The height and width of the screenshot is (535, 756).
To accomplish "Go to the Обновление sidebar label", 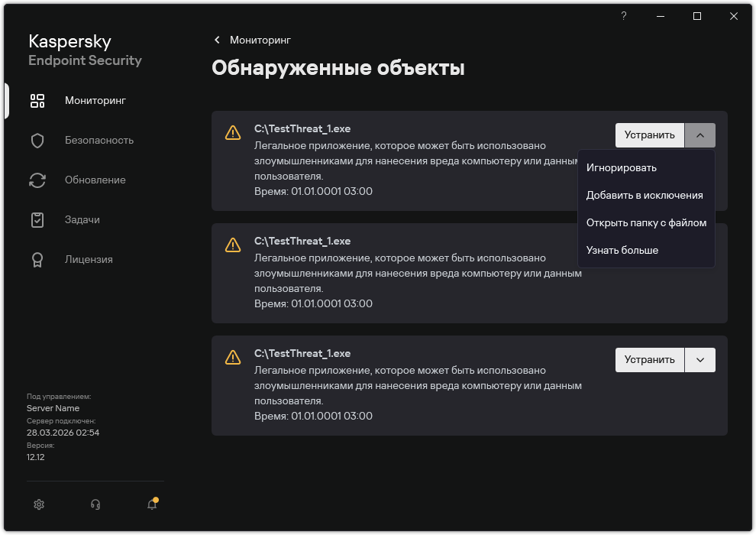I will click(x=95, y=180).
